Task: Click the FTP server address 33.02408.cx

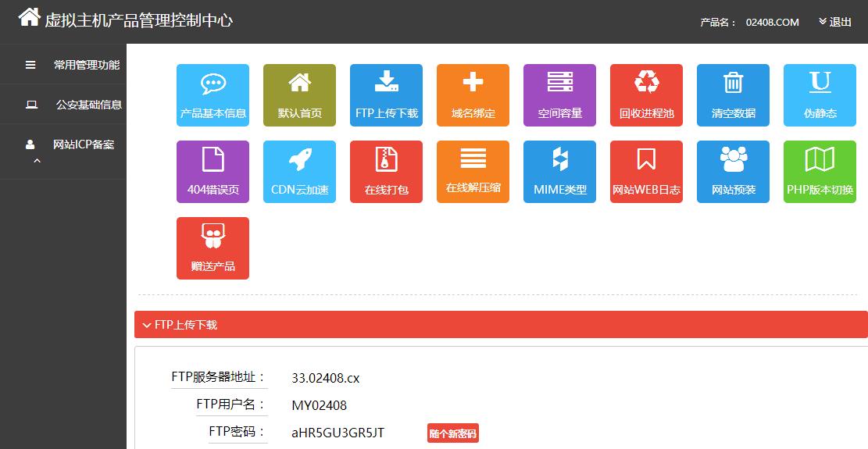Action: click(x=326, y=378)
